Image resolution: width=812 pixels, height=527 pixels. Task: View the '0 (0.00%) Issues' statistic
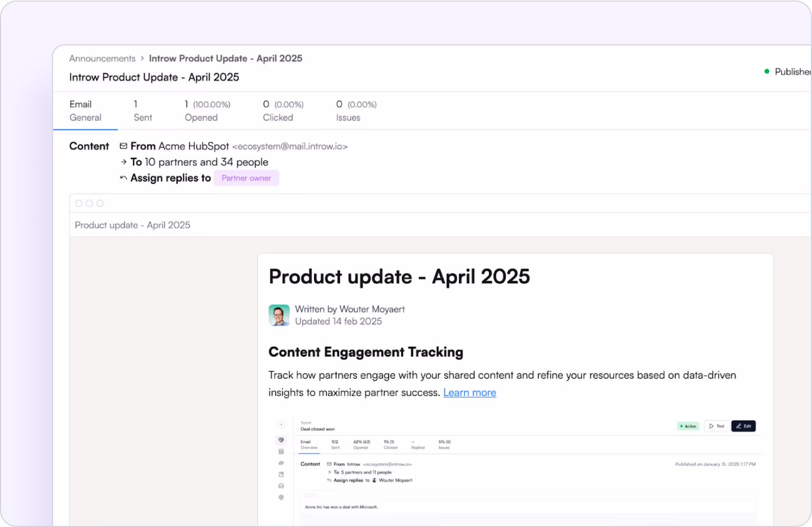pyautogui.click(x=356, y=111)
